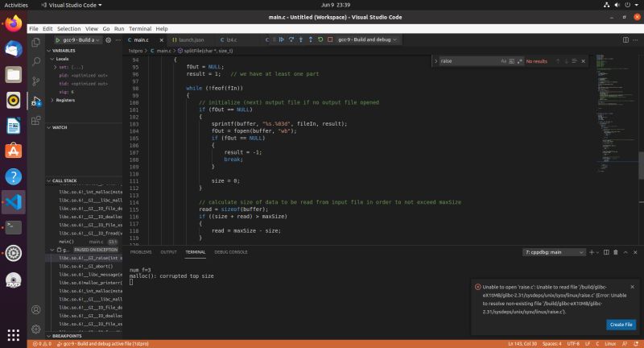The height and width of the screenshot is (348, 644).
Task: Maximize the panel with the up chevron
Action: click(625, 252)
